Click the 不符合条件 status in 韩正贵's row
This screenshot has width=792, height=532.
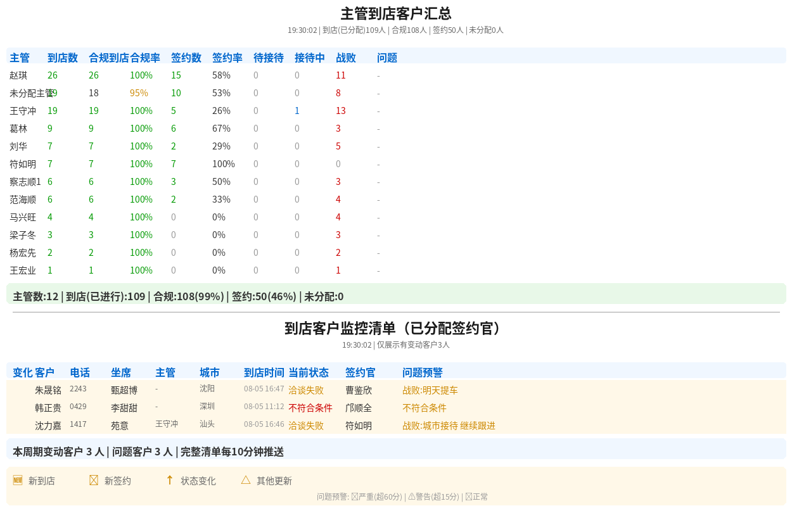310,408
